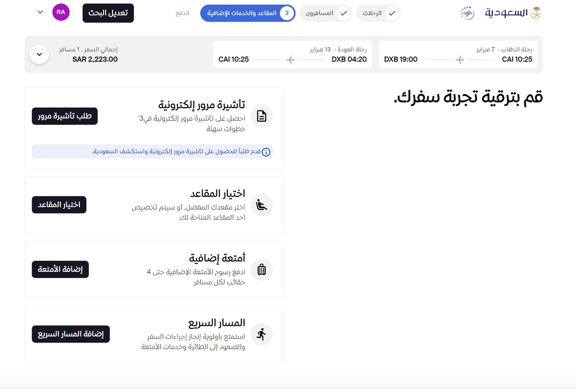Open the dropdown arrow beside RA avatar
Screen dimensions: 576x392
tap(40, 12)
